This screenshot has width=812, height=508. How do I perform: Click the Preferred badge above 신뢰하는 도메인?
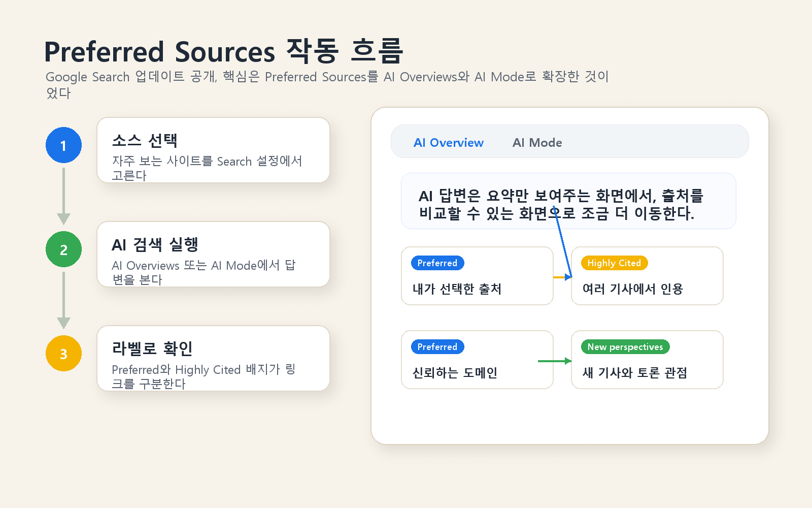point(437,347)
